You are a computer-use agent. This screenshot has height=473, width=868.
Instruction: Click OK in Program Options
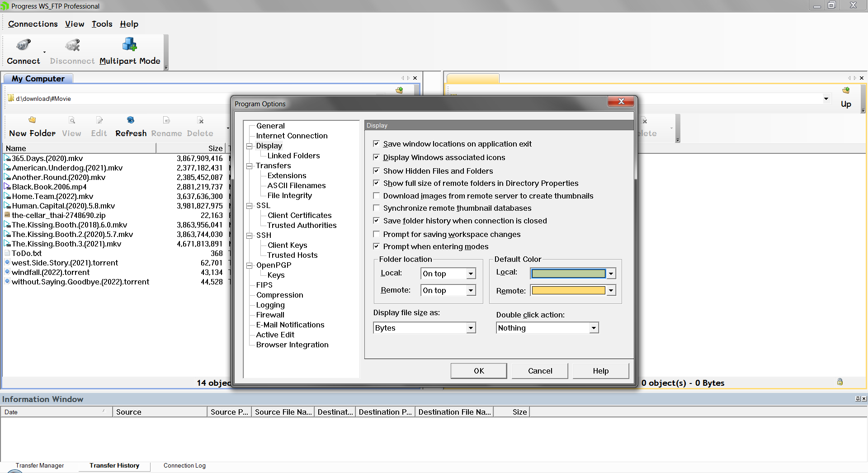pos(479,371)
